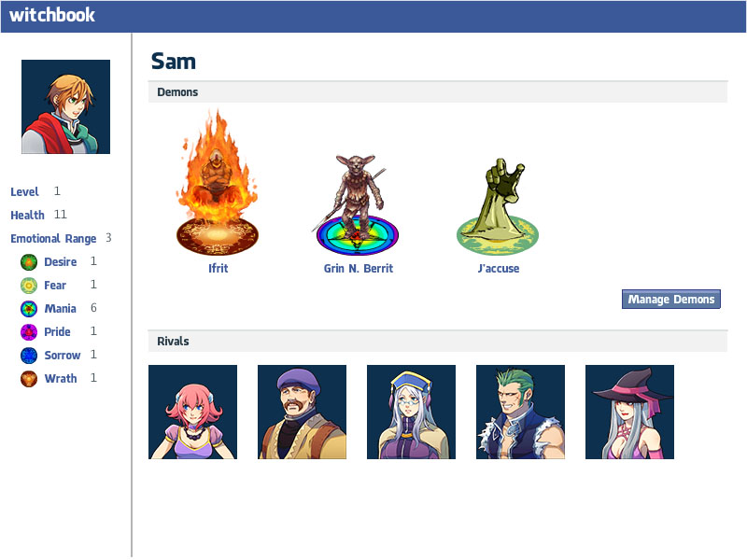This screenshot has width=747, height=560.
Task: Open the Manage Demons button
Action: [x=670, y=299]
